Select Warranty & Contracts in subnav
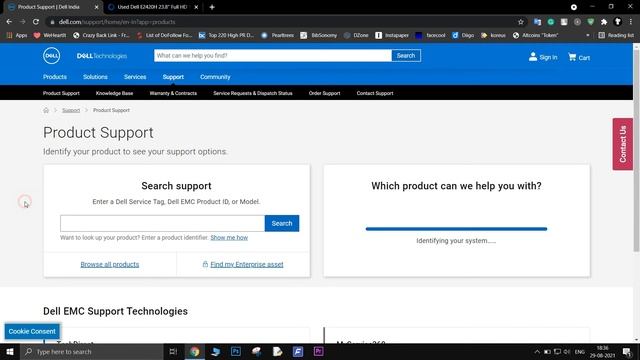This screenshot has height=360, width=640. pos(173,93)
